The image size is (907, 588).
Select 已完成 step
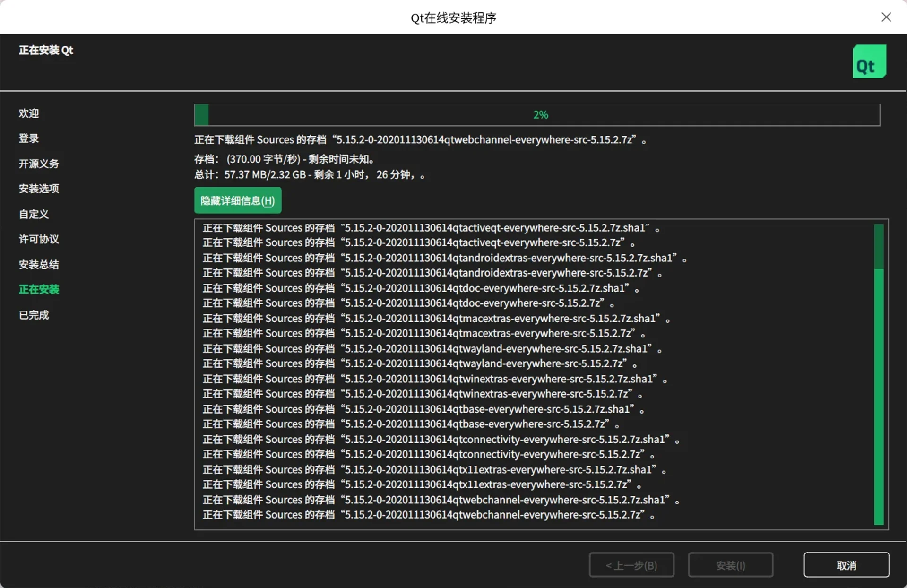click(34, 315)
